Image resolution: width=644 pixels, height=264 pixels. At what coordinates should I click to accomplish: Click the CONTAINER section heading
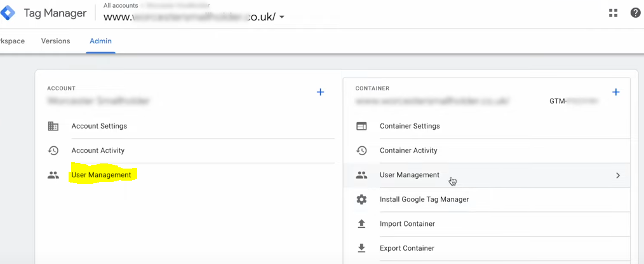[372, 88]
